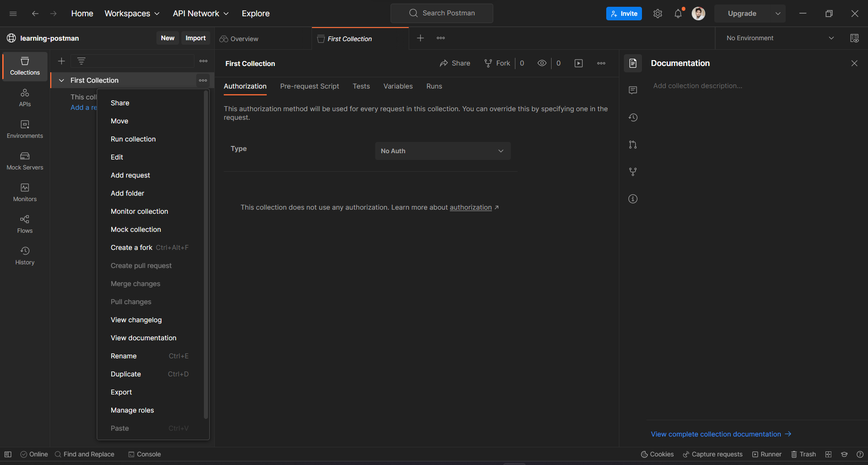Open tab options three dots
This screenshot has height=465, width=868.
coord(441,38)
